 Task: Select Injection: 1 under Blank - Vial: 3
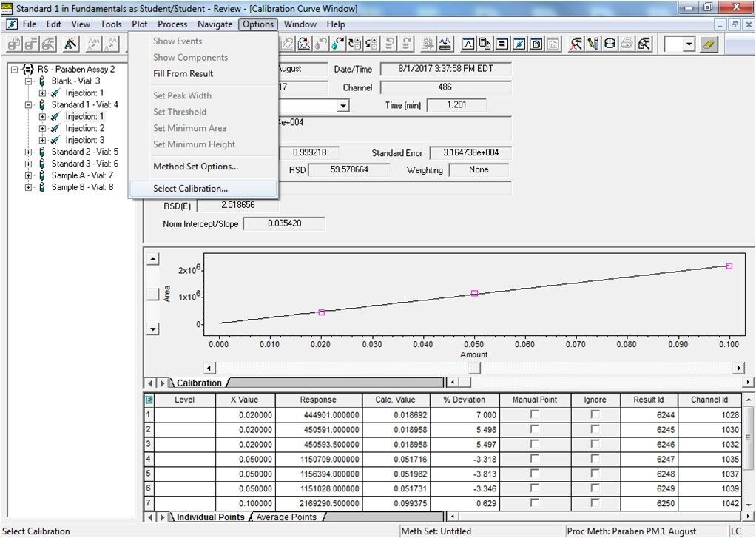click(x=84, y=93)
